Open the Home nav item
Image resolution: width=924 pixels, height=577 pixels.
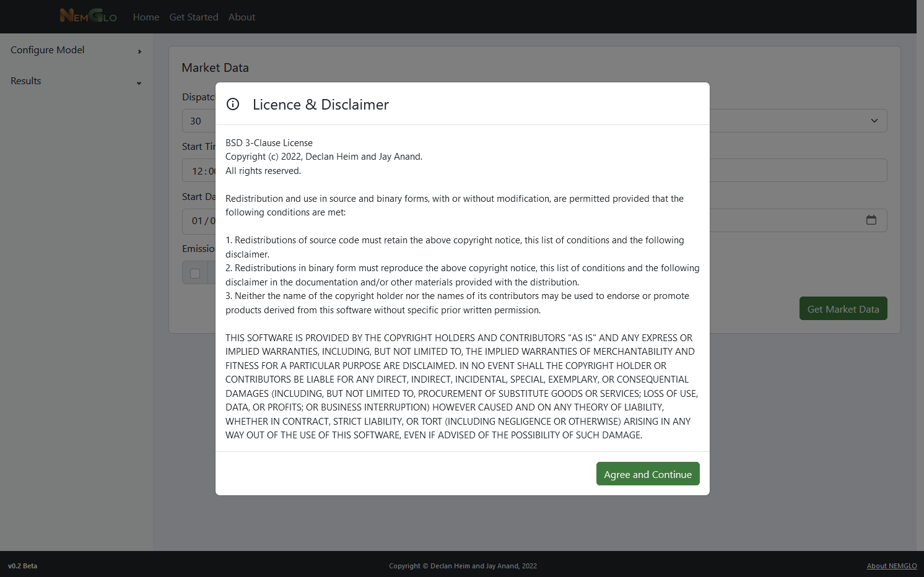click(146, 17)
